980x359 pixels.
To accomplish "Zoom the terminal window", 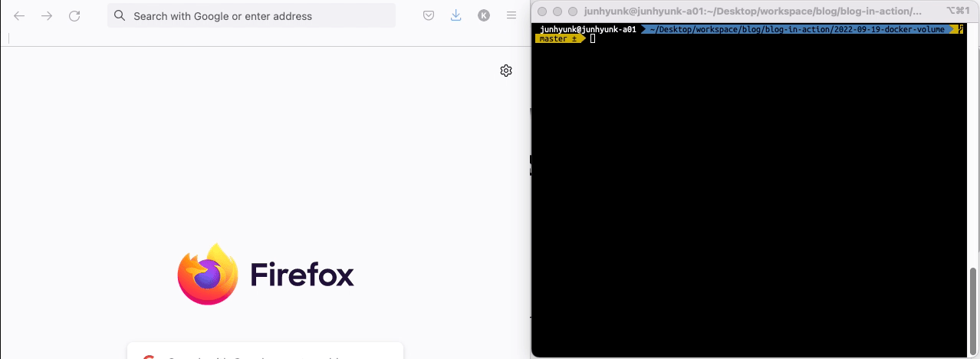I will (572, 12).
